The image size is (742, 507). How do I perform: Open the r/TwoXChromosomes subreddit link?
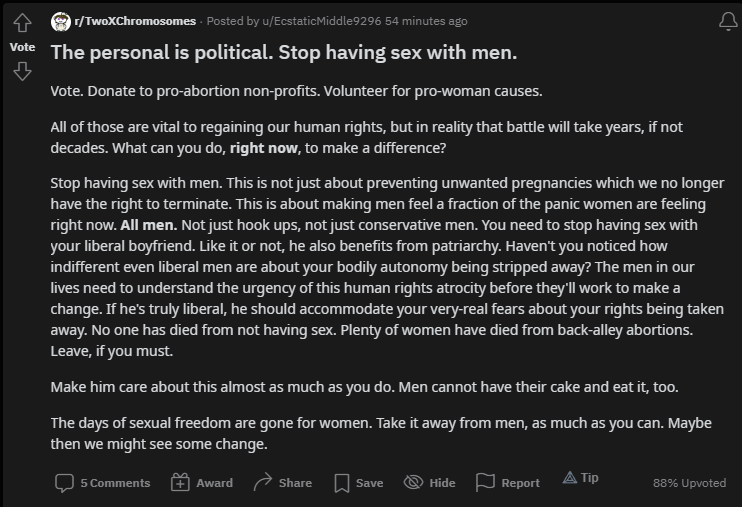point(135,21)
